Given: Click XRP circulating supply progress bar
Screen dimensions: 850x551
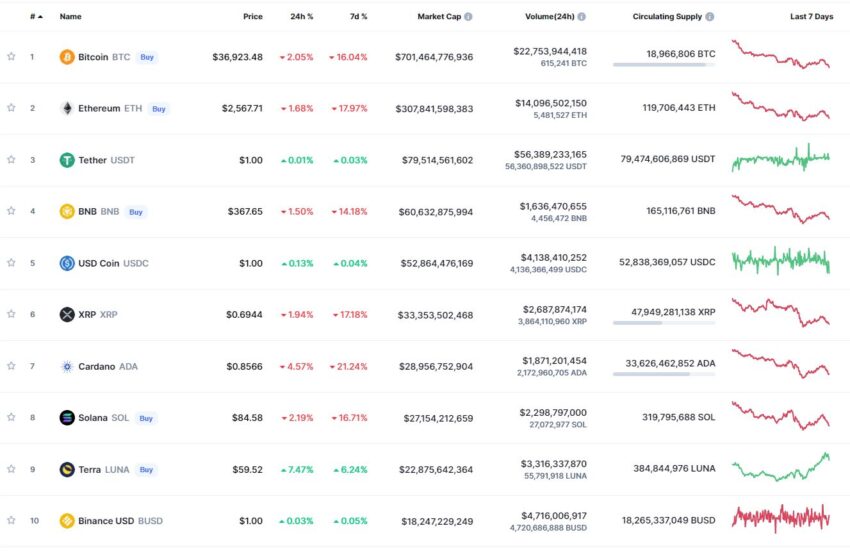Looking at the screenshot, I should [x=664, y=323].
